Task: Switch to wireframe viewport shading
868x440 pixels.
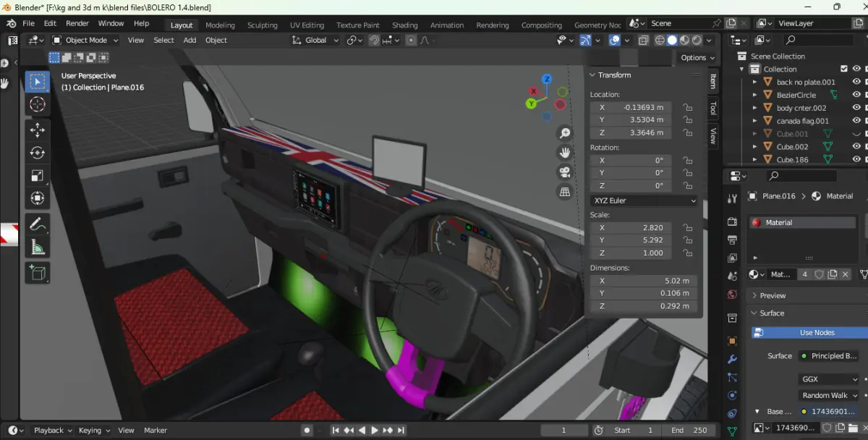Action: (x=660, y=41)
